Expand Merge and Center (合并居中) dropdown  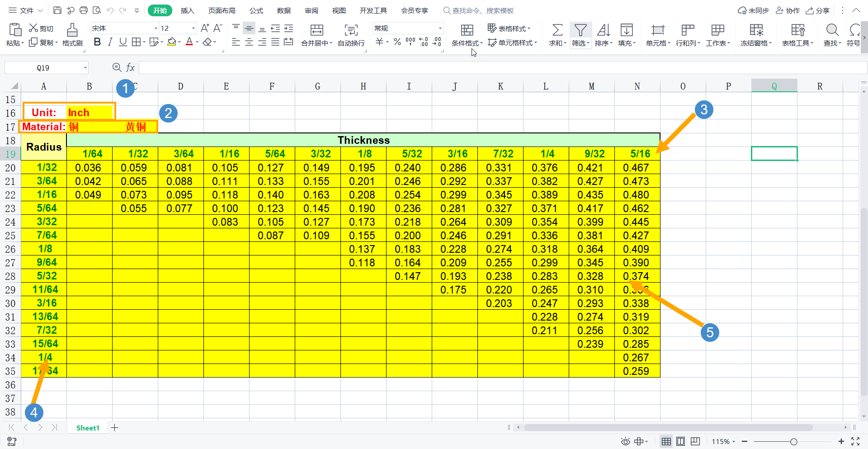pos(330,43)
